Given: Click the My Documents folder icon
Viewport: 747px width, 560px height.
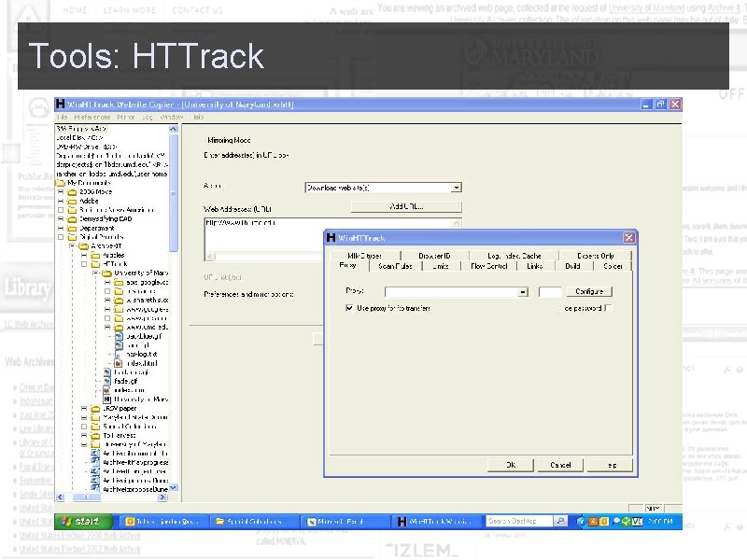Looking at the screenshot, I should (61, 183).
